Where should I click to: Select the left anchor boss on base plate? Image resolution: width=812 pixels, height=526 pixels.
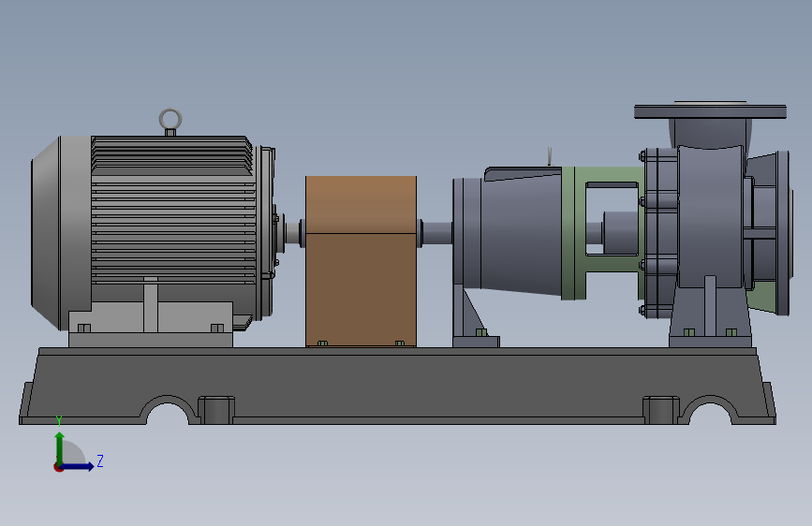(x=216, y=410)
